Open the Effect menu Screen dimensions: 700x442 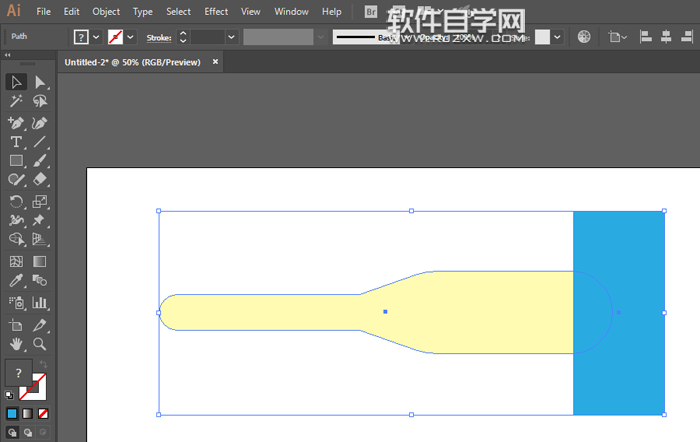coord(216,12)
